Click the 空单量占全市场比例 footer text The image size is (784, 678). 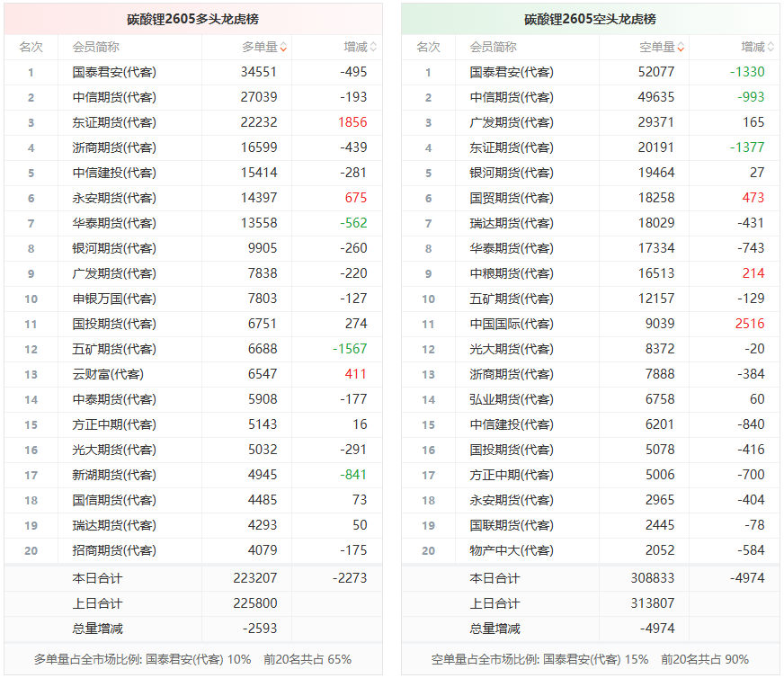(x=590, y=659)
